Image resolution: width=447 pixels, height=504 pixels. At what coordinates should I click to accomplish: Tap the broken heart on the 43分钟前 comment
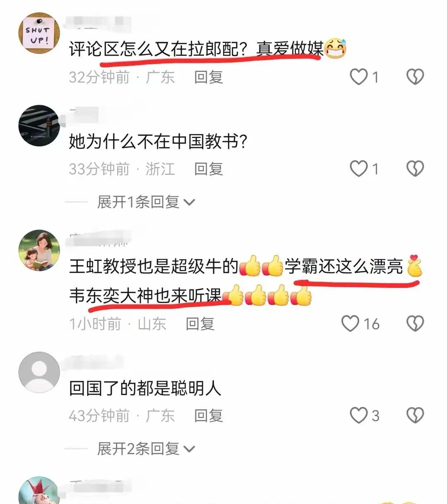point(415,416)
